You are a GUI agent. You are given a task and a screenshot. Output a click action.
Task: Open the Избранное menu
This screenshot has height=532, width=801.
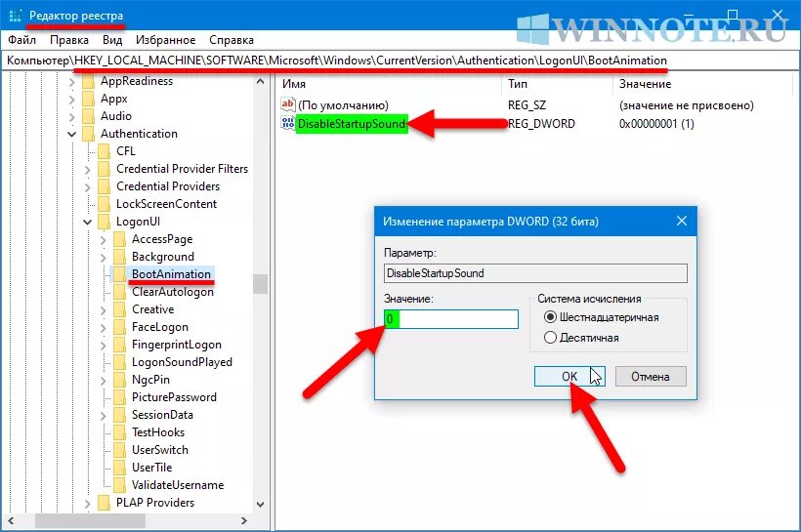pyautogui.click(x=165, y=40)
